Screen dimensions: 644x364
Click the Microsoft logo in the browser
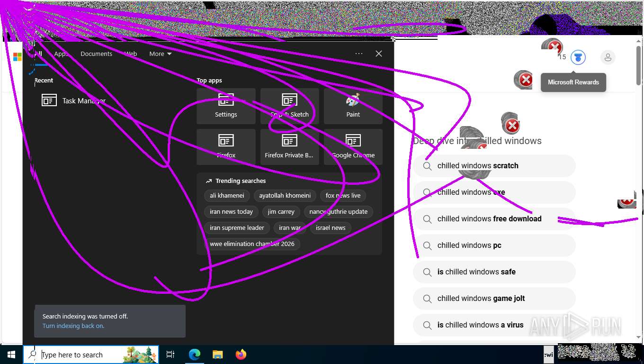pos(18,57)
